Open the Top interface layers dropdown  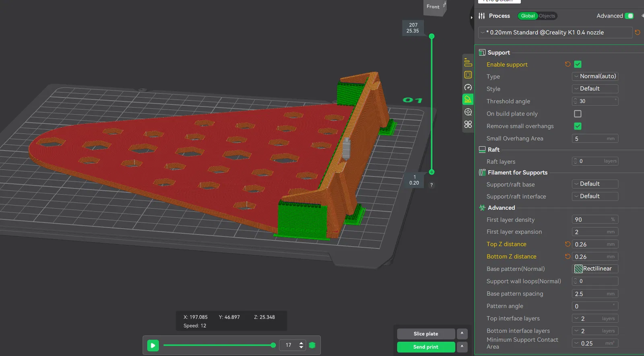595,319
